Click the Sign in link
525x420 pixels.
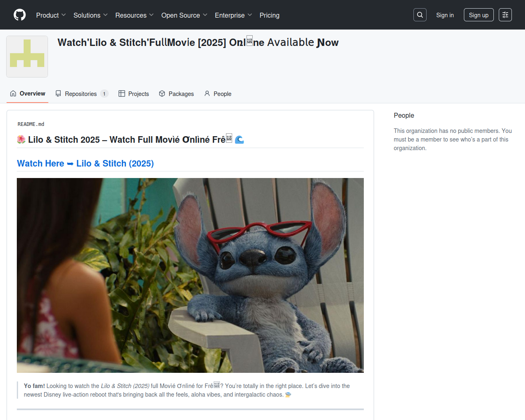(445, 15)
